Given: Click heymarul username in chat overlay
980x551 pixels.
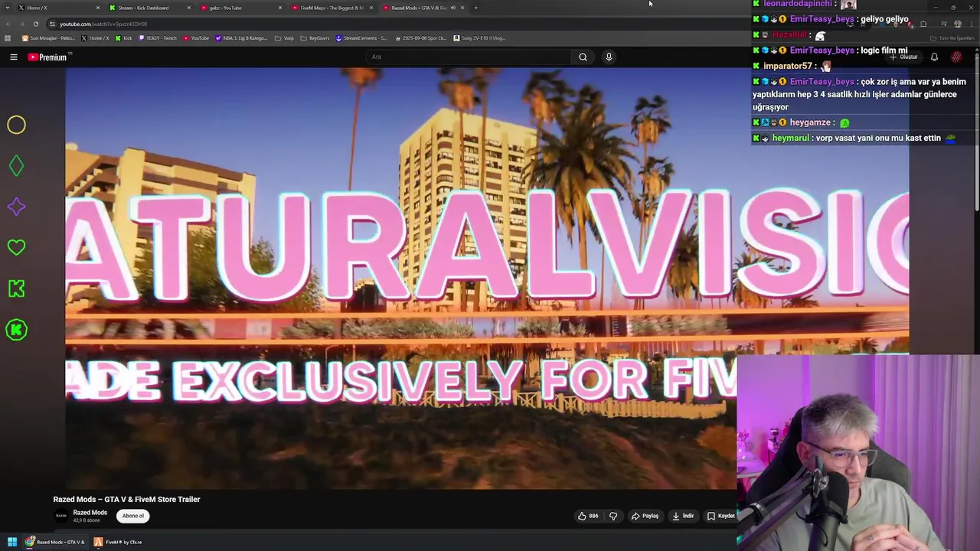Looking at the screenshot, I should click(790, 138).
